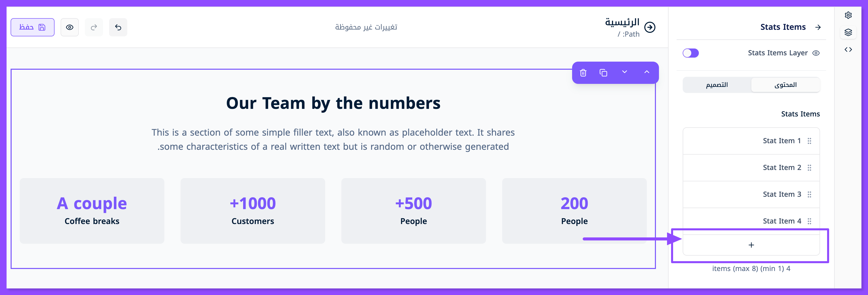Select the 'Our Team by the numbers' heading
Screen dimensions: 868x295
click(333, 103)
